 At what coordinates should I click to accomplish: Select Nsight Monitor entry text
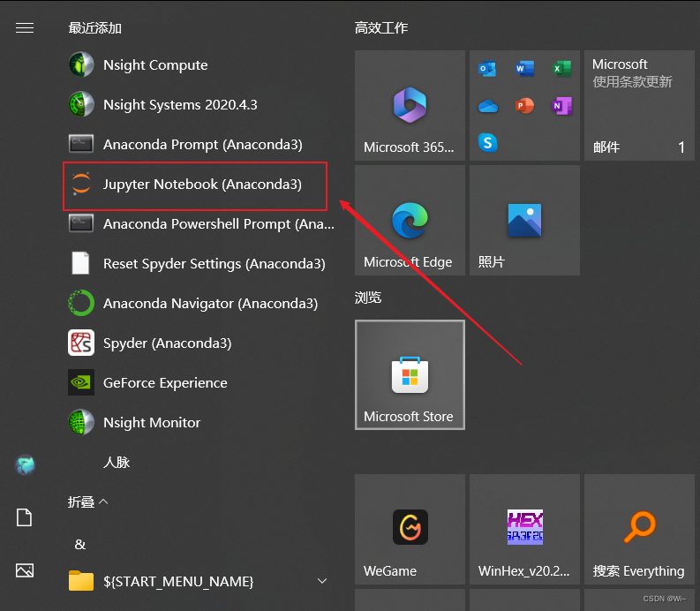click(152, 423)
